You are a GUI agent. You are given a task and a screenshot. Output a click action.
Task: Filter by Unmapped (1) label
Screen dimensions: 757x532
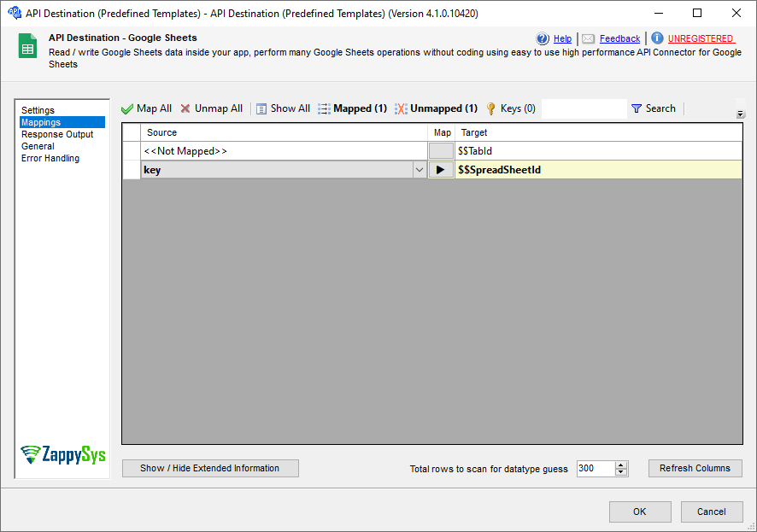(443, 108)
